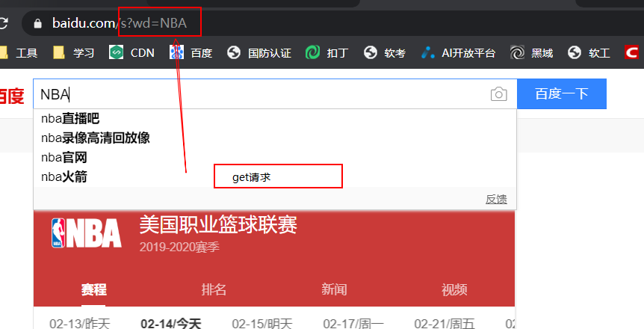
Task: Open the CDN bookmark
Action: coord(131,52)
